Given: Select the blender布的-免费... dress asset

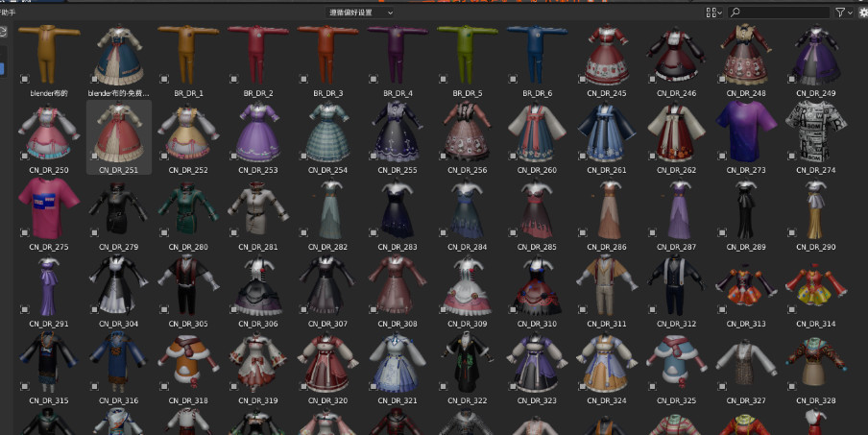Looking at the screenshot, I should [x=118, y=55].
